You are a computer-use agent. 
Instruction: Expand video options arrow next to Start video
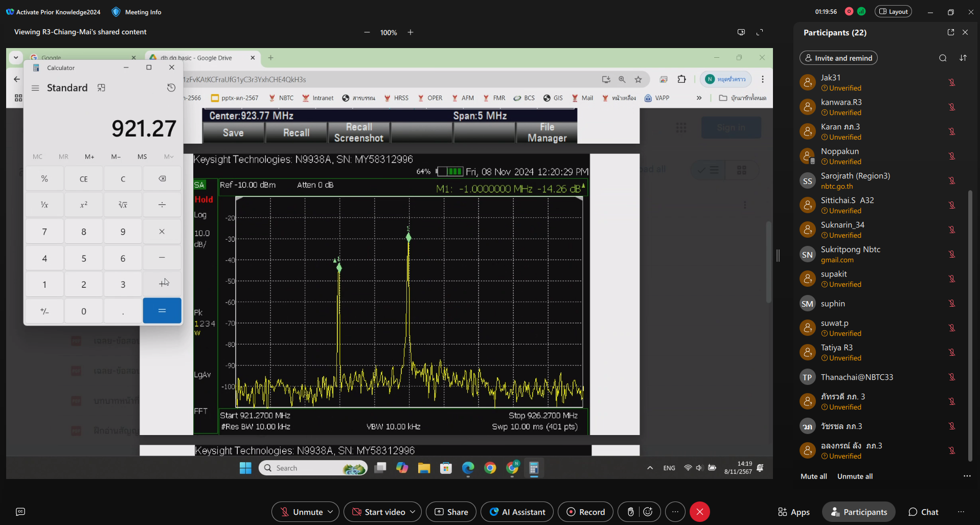click(413, 512)
